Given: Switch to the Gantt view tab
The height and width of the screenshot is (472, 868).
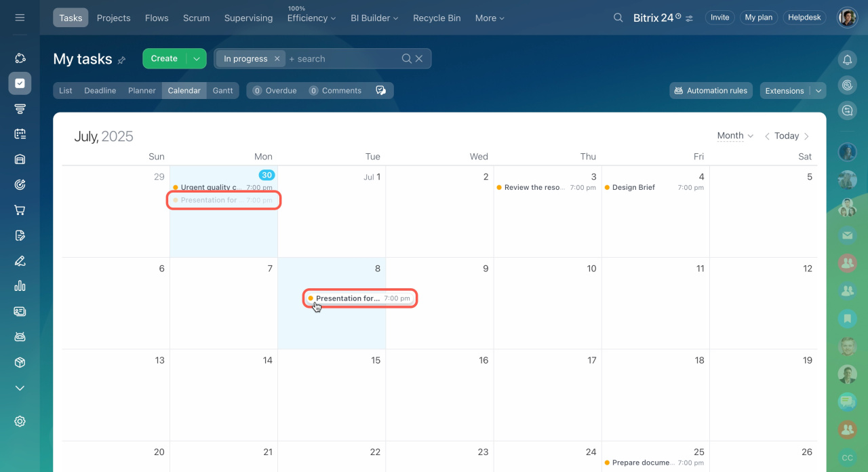Looking at the screenshot, I should [222, 91].
